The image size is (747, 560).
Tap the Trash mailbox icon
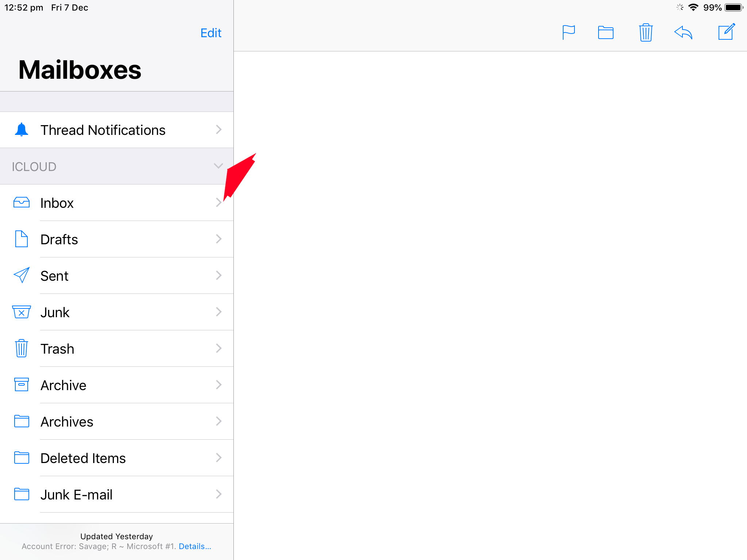22,348
